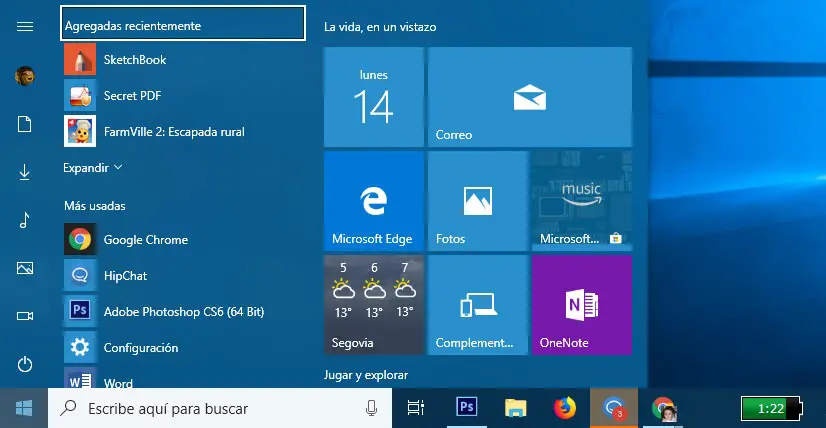Launch Secret PDF app
The image size is (826, 428).
coord(182,95)
